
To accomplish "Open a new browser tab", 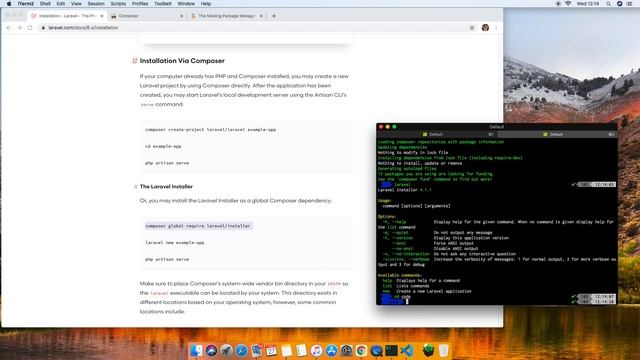I will pos(274,16).
